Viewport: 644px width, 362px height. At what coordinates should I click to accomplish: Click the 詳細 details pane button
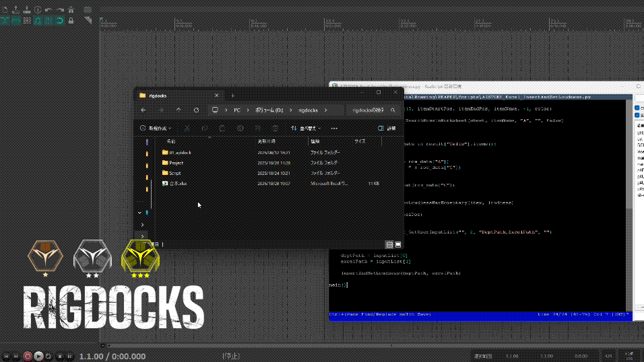coord(387,129)
